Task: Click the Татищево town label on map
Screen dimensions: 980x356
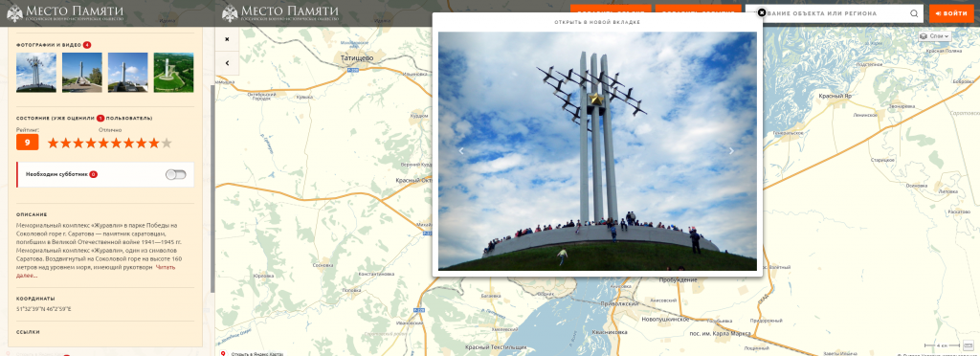Action: tap(357, 58)
